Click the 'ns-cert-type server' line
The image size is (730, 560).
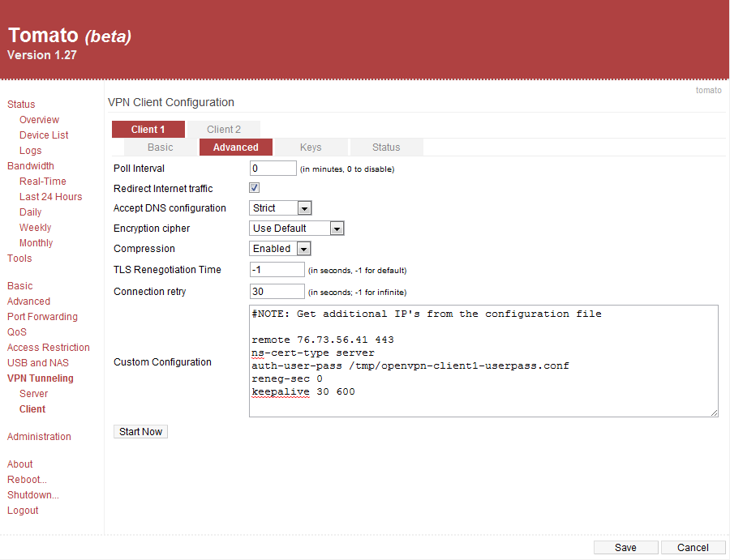pos(313,353)
